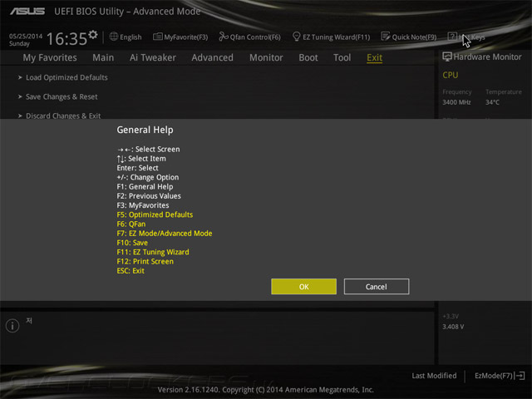The width and height of the screenshot is (532, 399).
Task: Click the 16:35 time display
Action: click(x=66, y=39)
